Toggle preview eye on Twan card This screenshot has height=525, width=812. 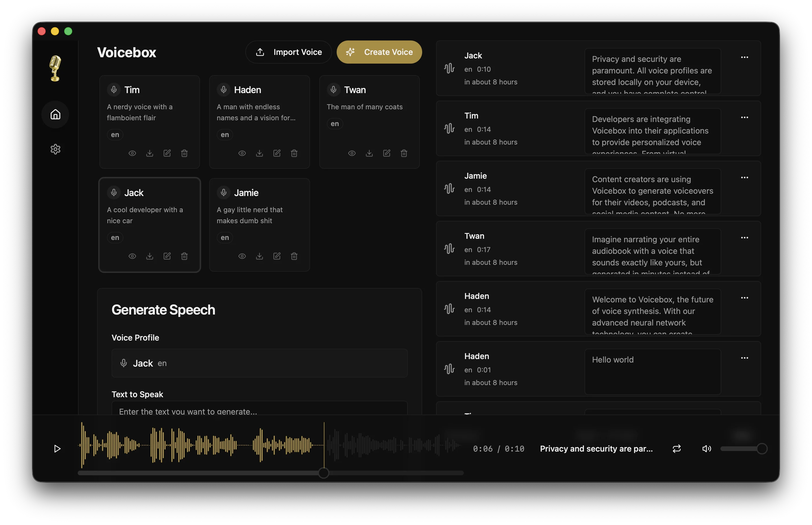point(352,153)
